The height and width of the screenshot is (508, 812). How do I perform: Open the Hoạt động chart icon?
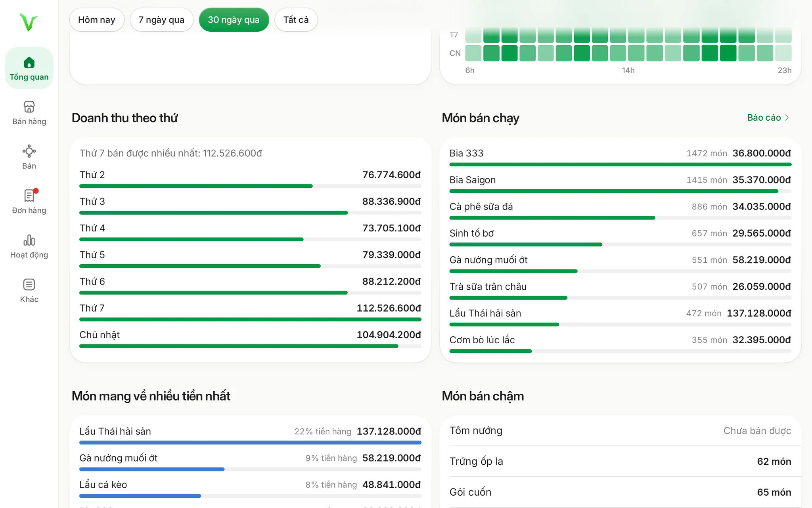29,240
